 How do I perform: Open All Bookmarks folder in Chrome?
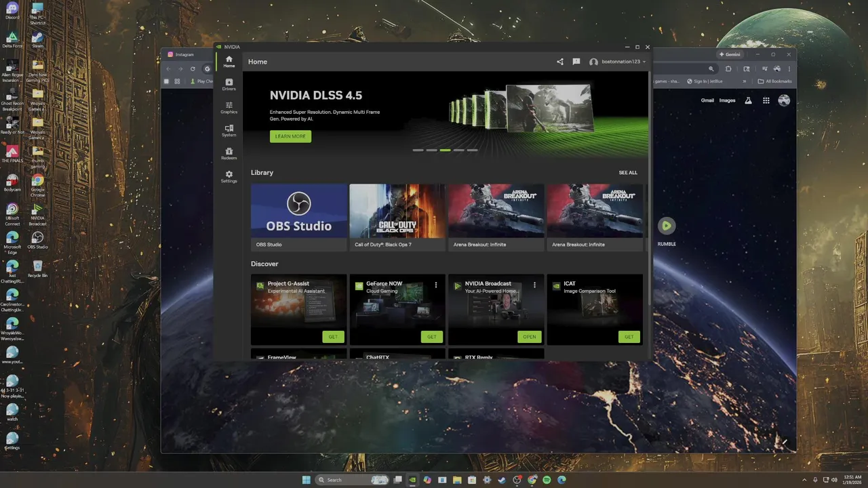(x=774, y=81)
